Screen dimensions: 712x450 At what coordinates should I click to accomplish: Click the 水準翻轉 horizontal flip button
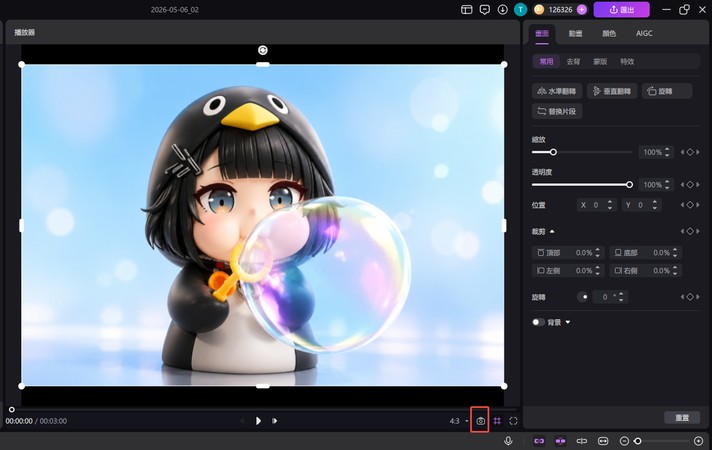tap(557, 91)
